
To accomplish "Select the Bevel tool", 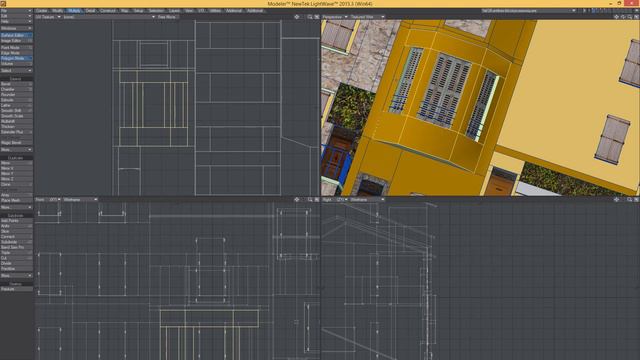I will 16,84.
